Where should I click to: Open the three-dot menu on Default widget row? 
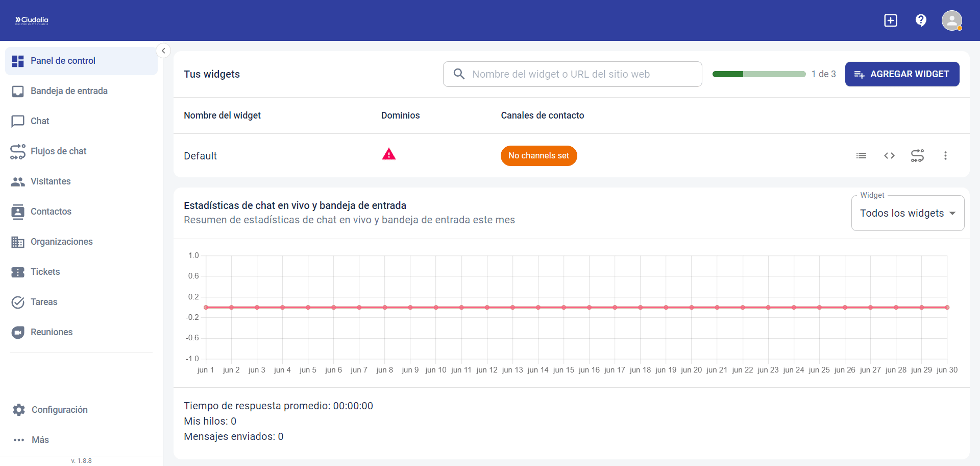[x=945, y=155]
